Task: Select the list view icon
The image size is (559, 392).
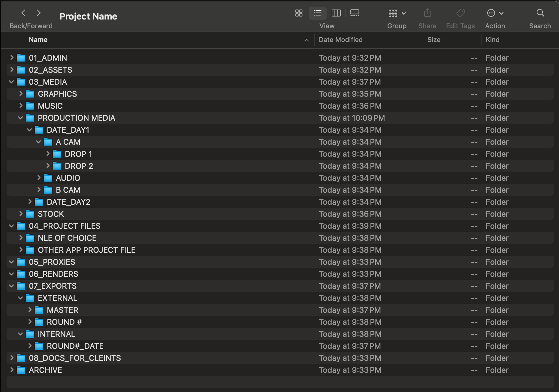Action: [317, 13]
